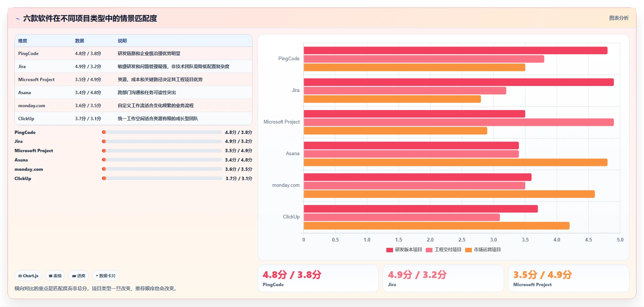
Task: Click the title 六款软件在不同项目类型中的情景匹配度
Action: [x=90, y=18]
